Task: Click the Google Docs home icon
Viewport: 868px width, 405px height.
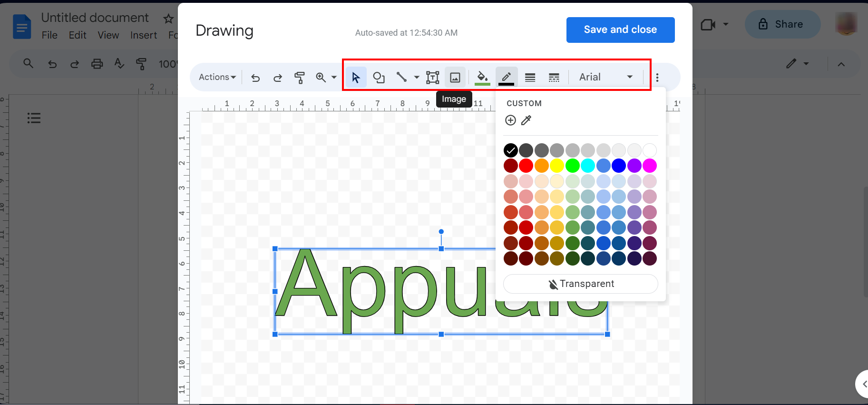Action: click(x=22, y=26)
